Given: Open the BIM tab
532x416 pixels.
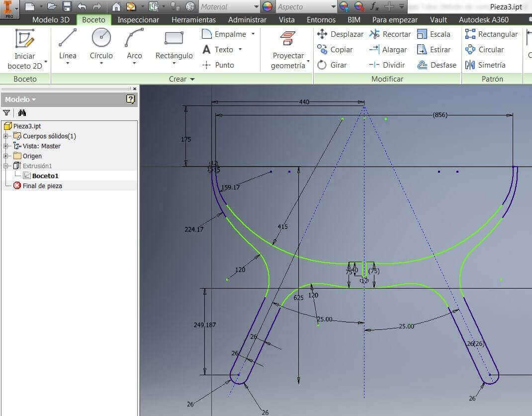Looking at the screenshot, I should pyautogui.click(x=354, y=20).
